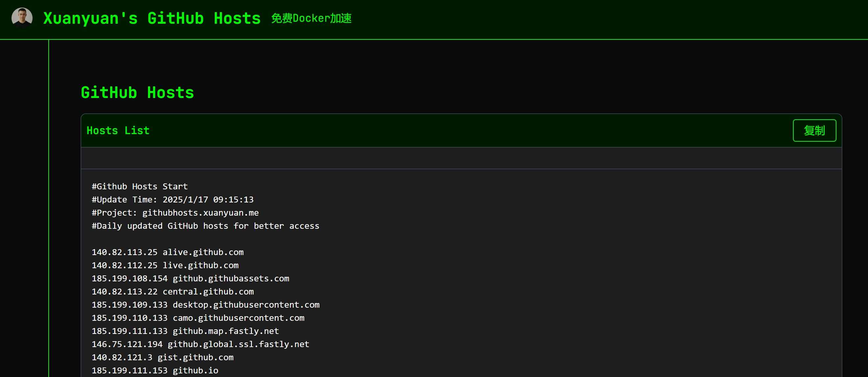The height and width of the screenshot is (377, 868).
Task: Click the live.github.com host entry
Action: coord(165,265)
